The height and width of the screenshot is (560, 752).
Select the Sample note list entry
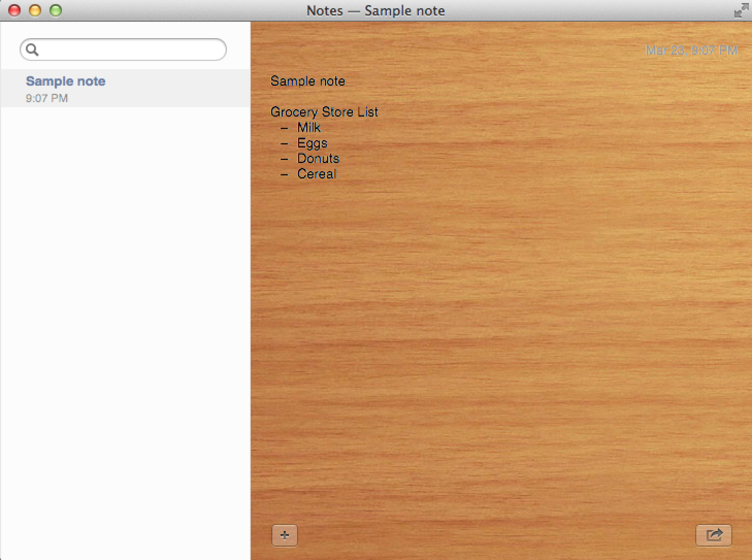(x=125, y=88)
